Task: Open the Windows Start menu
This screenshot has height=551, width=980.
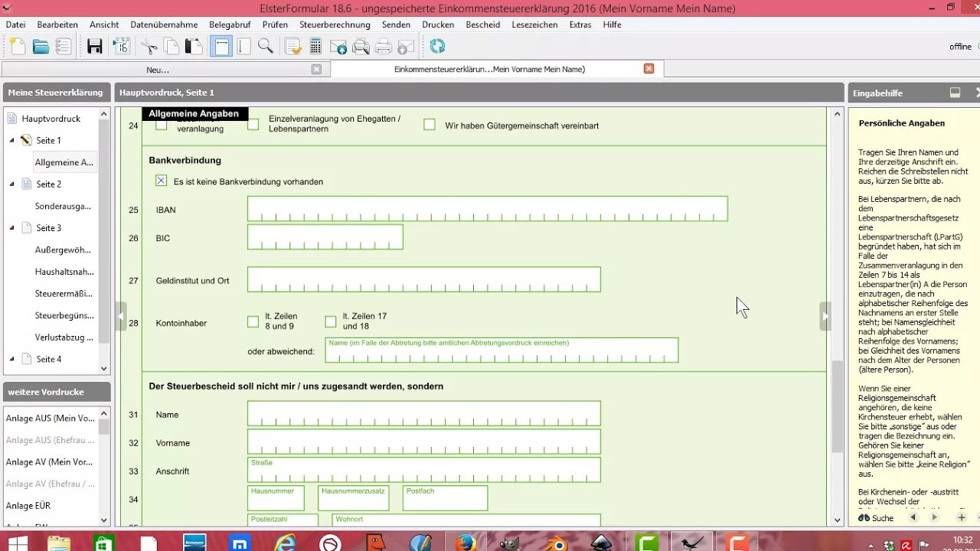Action: coord(17,542)
